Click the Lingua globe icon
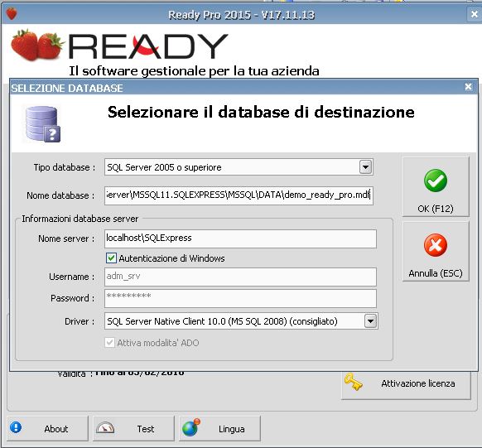 pyautogui.click(x=190, y=428)
